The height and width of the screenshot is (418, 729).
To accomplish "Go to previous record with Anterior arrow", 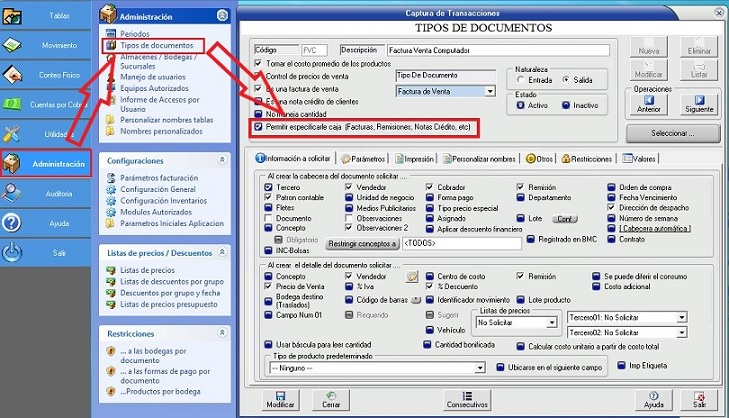I will pos(650,100).
